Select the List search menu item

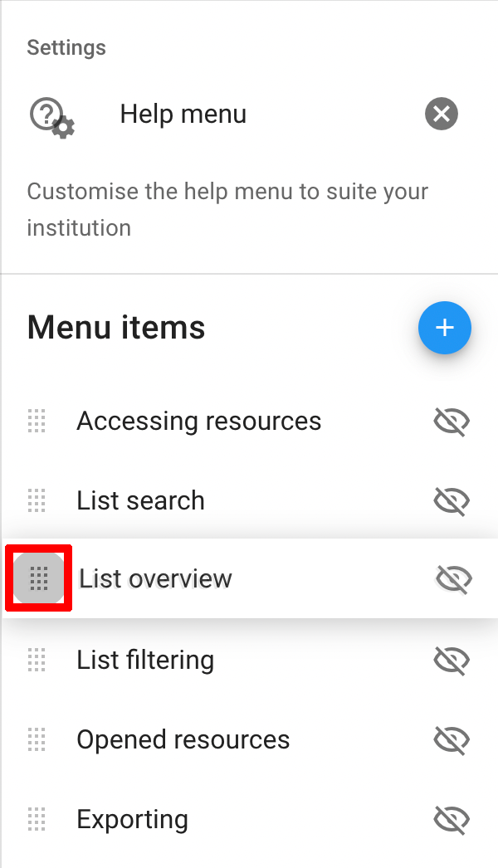140,501
